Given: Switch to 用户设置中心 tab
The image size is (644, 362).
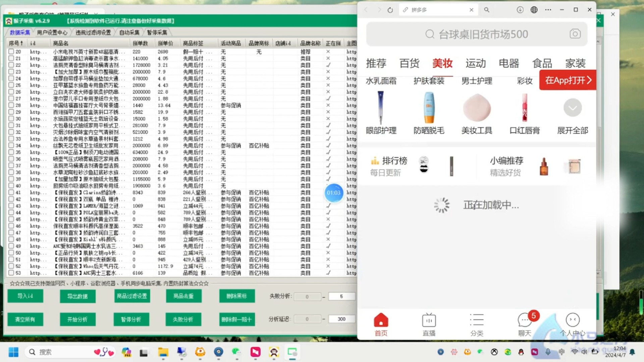Looking at the screenshot, I should click(52, 33).
